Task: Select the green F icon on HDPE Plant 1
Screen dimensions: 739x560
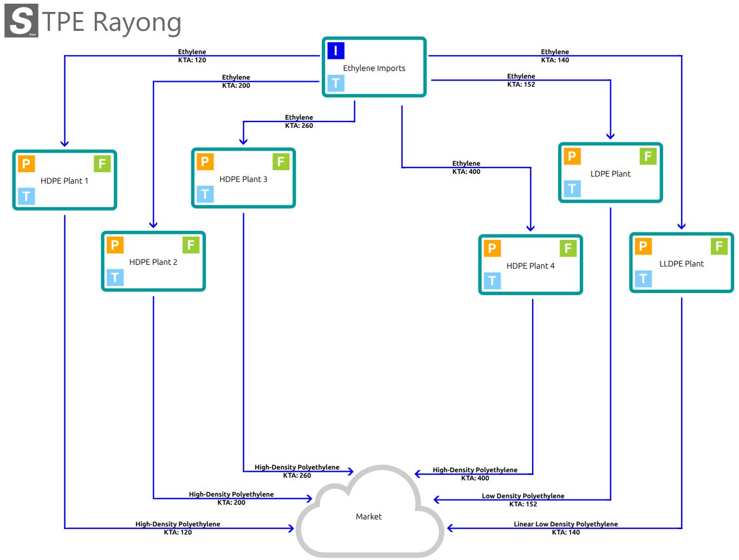Action: [102, 164]
